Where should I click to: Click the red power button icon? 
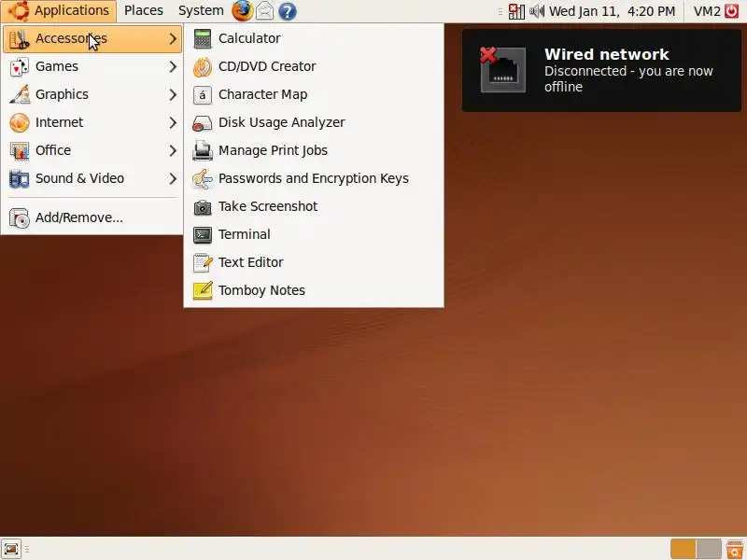click(x=732, y=11)
